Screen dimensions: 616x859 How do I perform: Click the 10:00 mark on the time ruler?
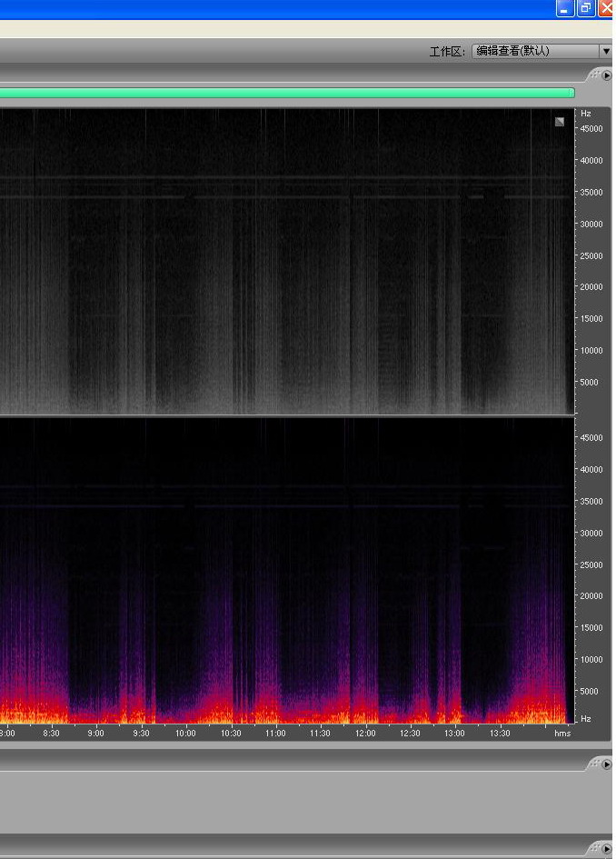click(x=185, y=733)
